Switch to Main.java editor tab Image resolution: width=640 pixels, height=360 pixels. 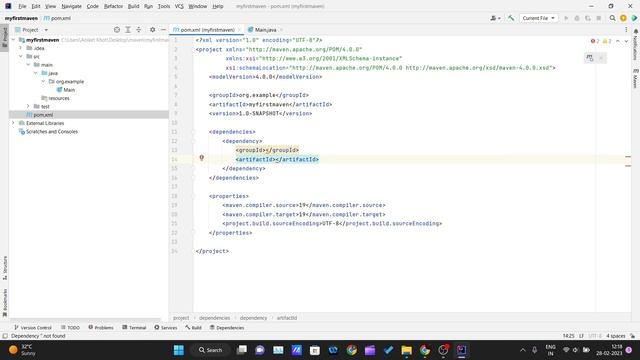pyautogui.click(x=265, y=30)
